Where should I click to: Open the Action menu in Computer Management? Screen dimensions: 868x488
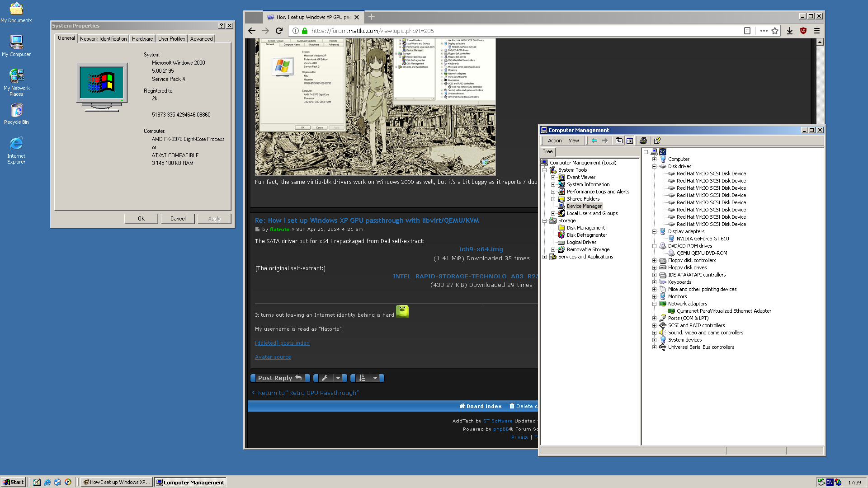click(x=555, y=141)
